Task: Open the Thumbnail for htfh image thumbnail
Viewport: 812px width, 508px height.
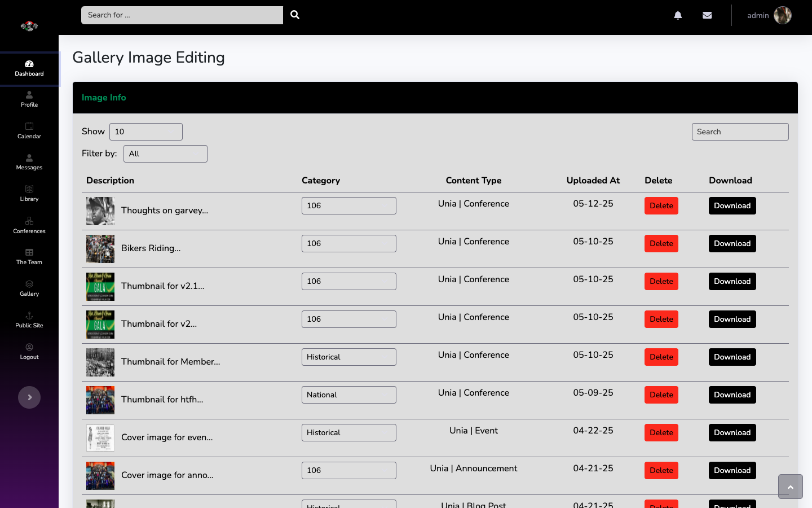Action: pos(100,400)
